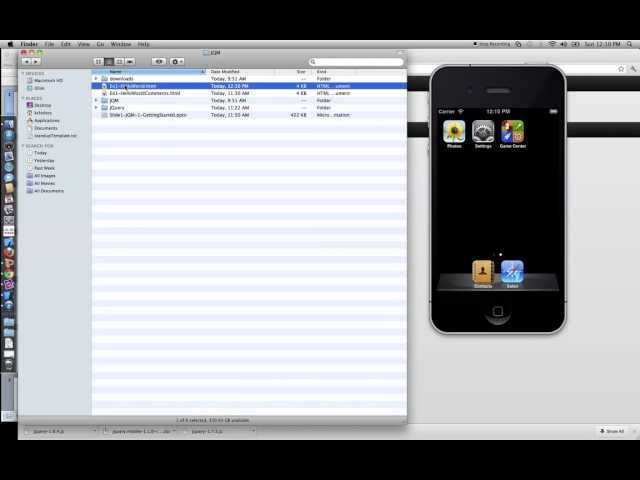The image size is (640, 480).
Task: Select the JQM folder in file list
Action: tap(249, 100)
